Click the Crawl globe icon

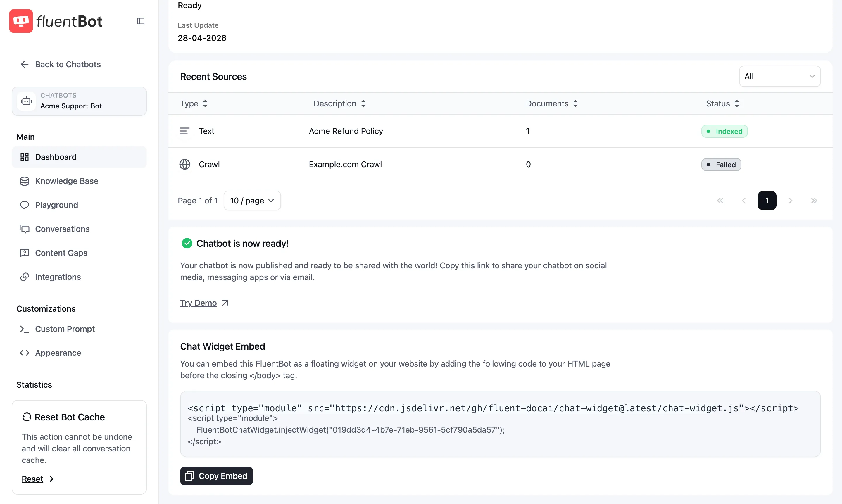coord(184,164)
